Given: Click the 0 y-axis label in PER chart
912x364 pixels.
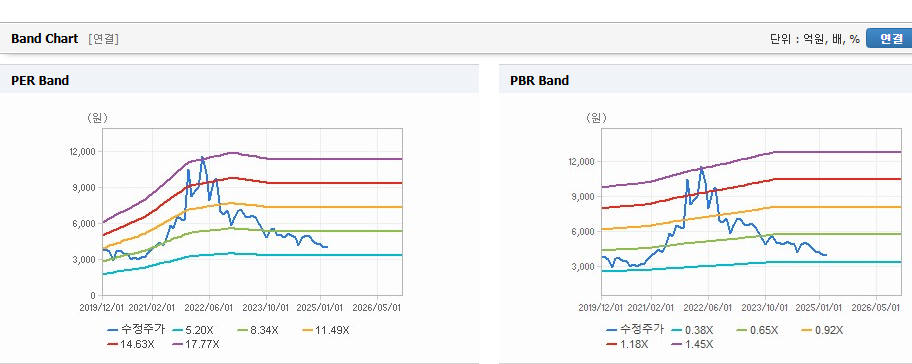Looking at the screenshot, I should click(93, 295).
